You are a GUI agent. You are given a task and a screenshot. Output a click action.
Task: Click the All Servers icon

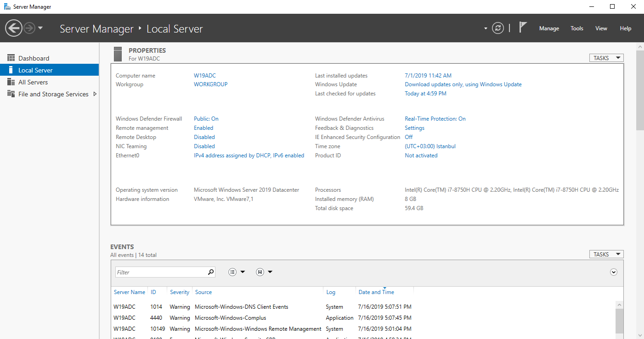(x=11, y=82)
